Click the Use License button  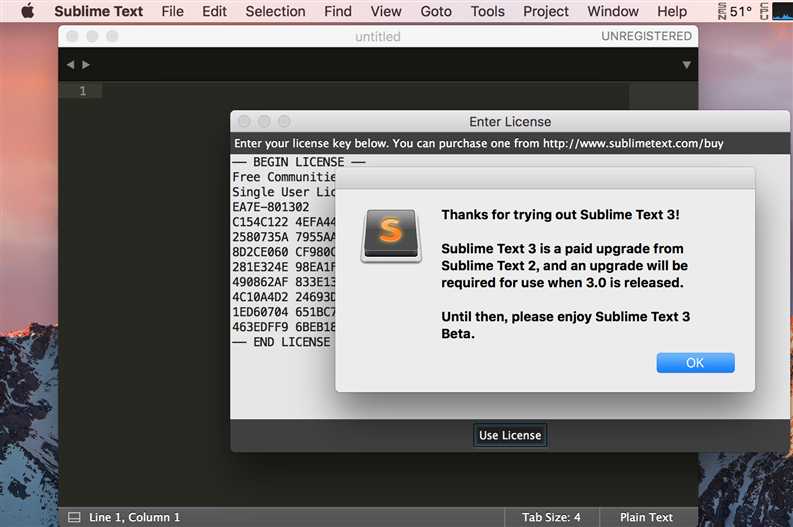[510, 435]
